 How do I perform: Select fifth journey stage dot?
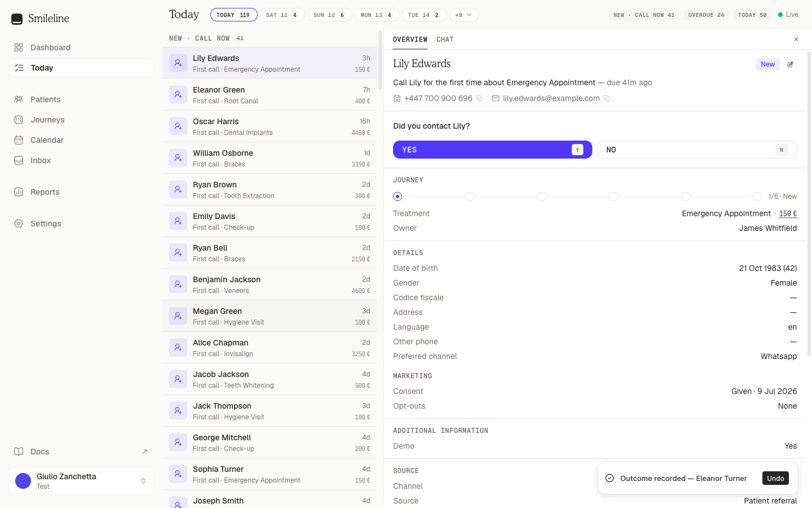click(685, 196)
